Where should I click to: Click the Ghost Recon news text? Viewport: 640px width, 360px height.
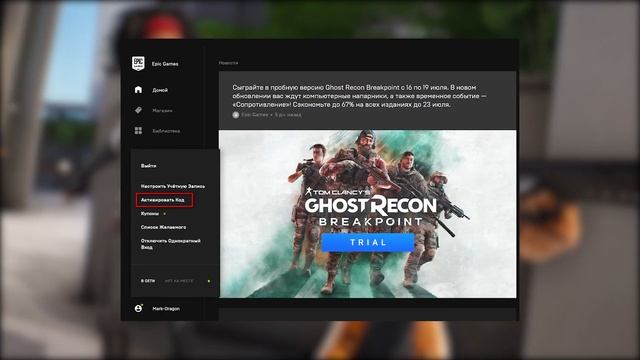tap(359, 96)
